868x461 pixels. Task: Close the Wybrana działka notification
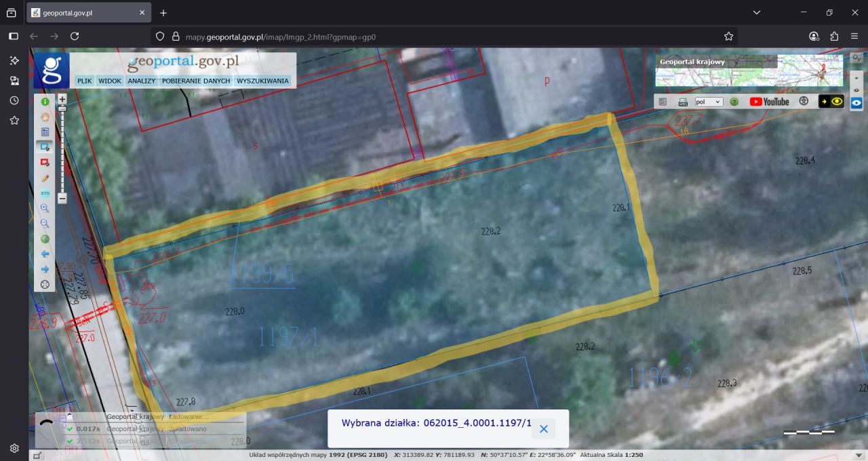pos(543,428)
